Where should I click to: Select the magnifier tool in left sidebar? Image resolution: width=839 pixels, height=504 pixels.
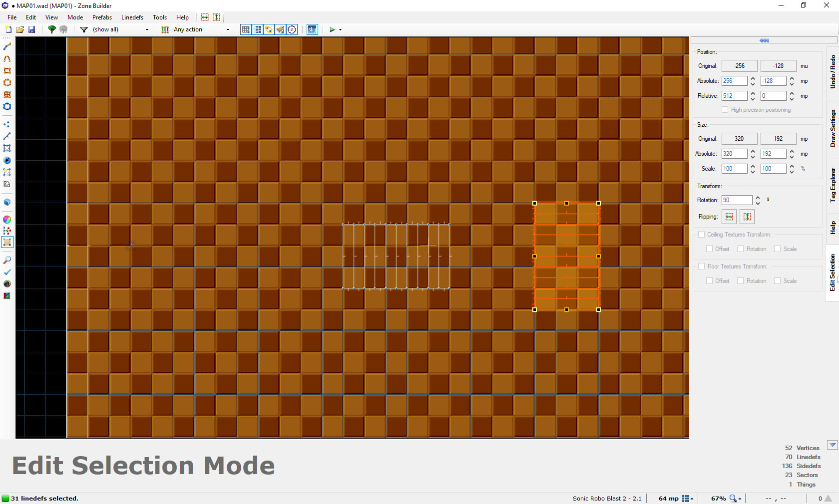tap(7, 260)
